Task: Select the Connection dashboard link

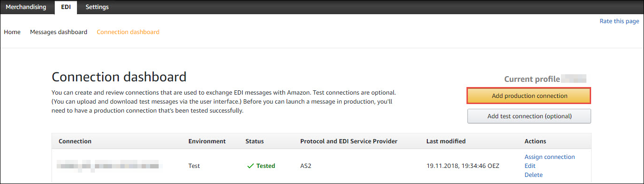Action: (x=128, y=32)
